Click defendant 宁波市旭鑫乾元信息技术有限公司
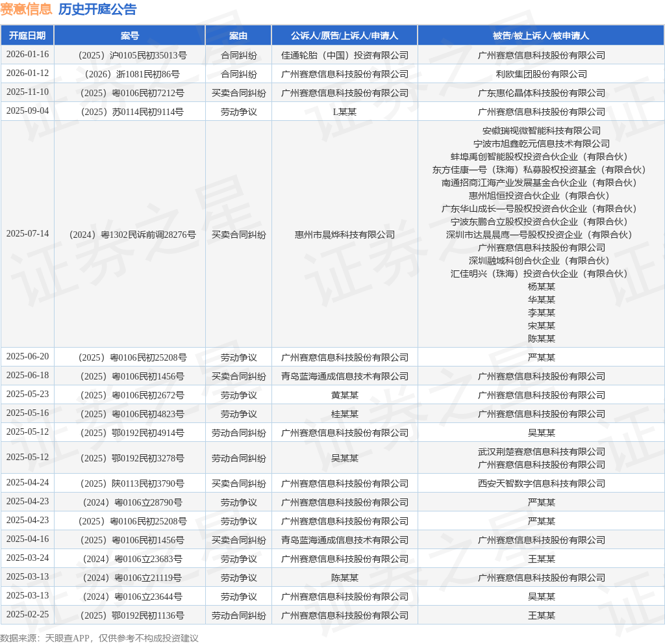Screen dimensions: 665x644 [x=542, y=144]
